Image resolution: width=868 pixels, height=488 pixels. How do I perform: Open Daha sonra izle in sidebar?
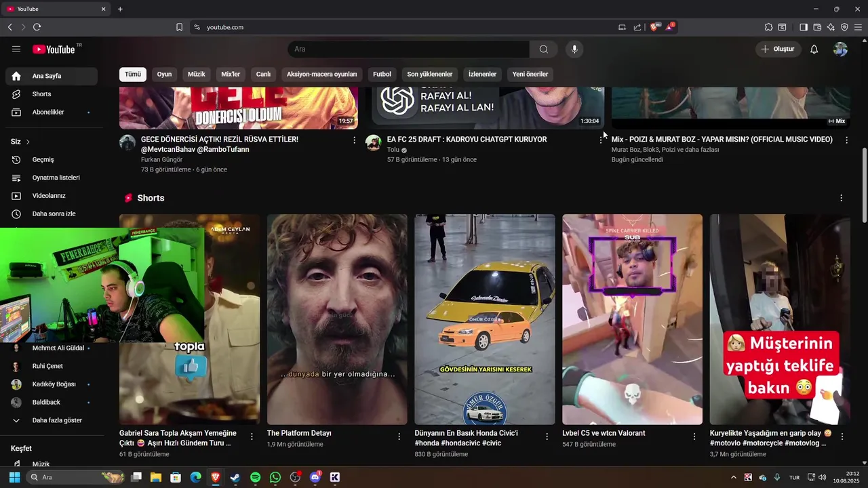(x=52, y=213)
